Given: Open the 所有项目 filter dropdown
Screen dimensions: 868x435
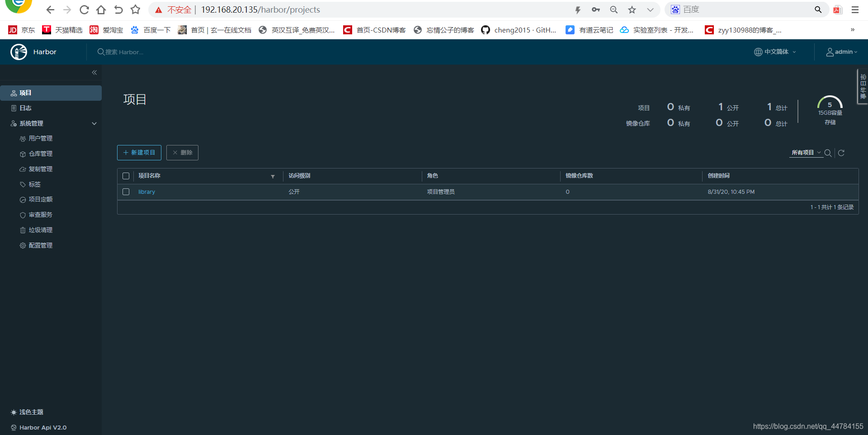Looking at the screenshot, I should point(806,153).
